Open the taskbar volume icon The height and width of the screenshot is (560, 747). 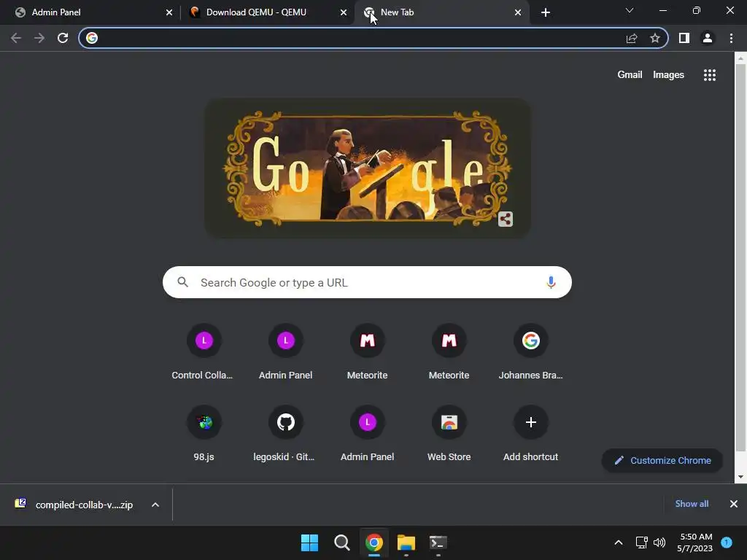(659, 542)
